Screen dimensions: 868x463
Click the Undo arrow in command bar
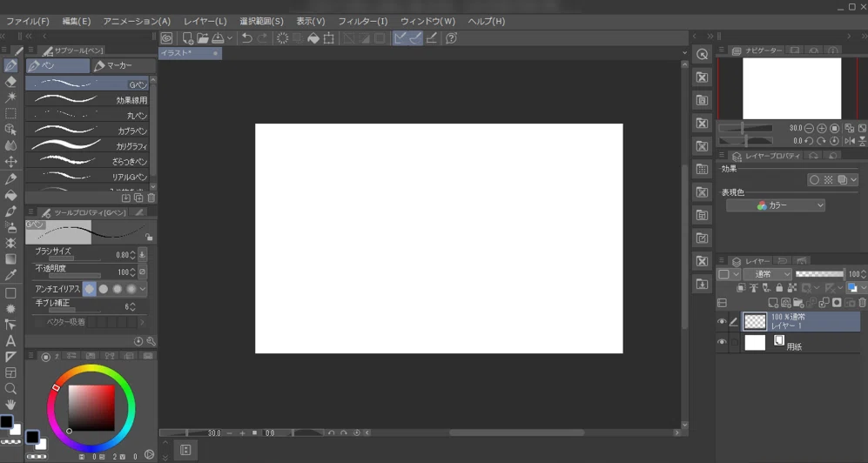[x=247, y=38]
